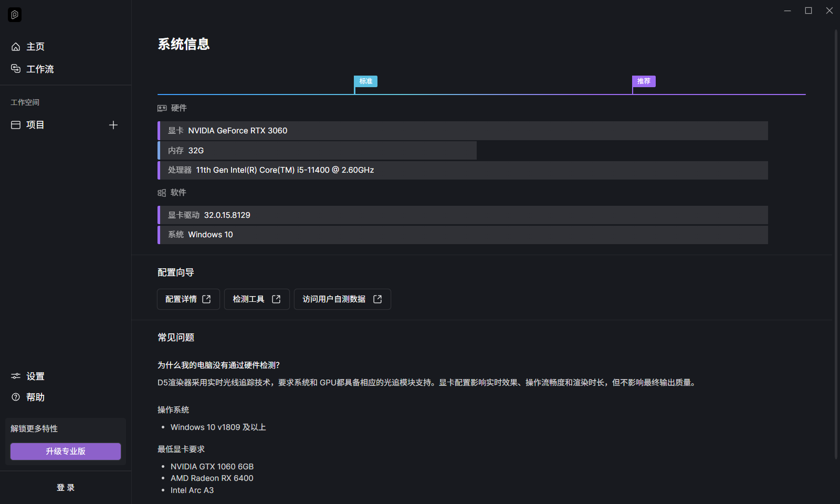Click the project icon beside 项目

[16, 125]
